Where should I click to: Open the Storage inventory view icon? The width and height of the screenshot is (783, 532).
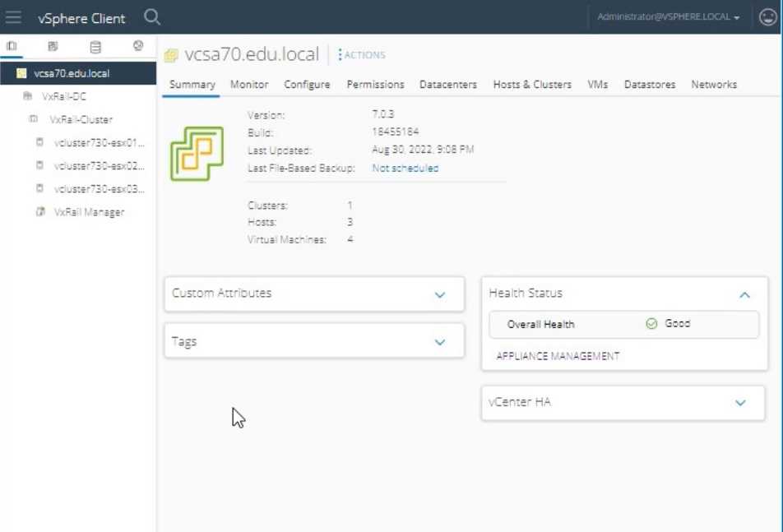pyautogui.click(x=95, y=46)
